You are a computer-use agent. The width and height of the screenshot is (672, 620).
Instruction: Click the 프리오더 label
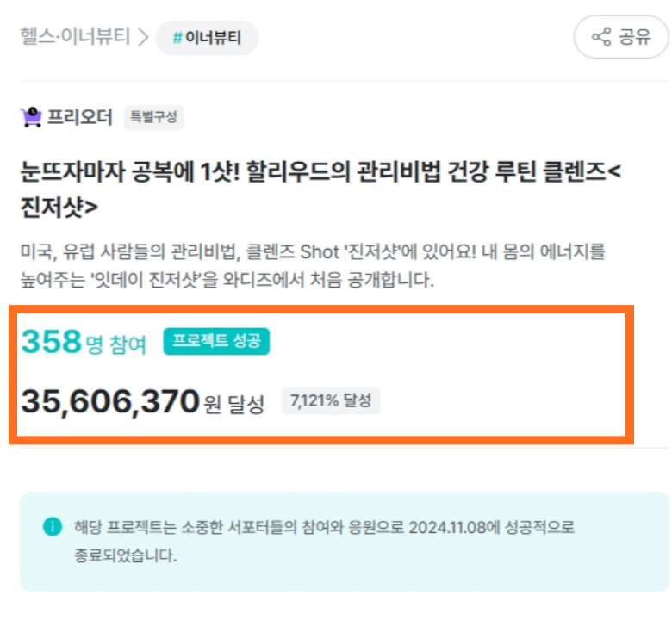point(79,117)
